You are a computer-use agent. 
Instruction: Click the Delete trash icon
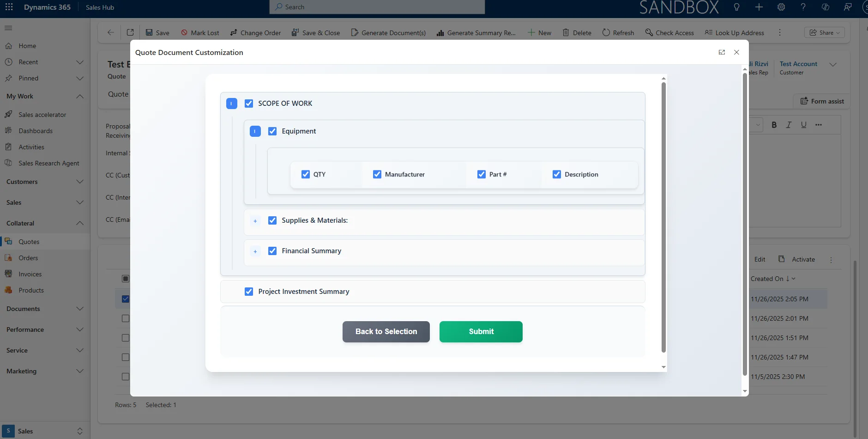[566, 32]
